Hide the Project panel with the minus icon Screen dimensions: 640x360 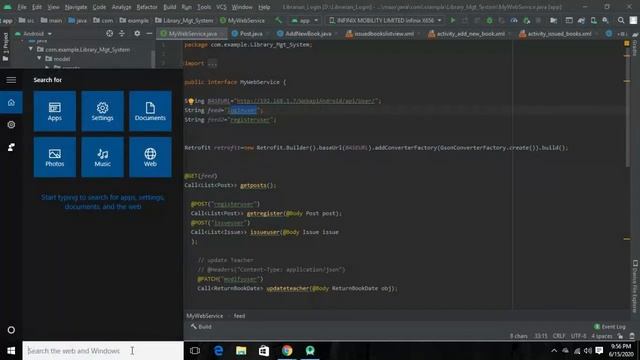(149, 33)
